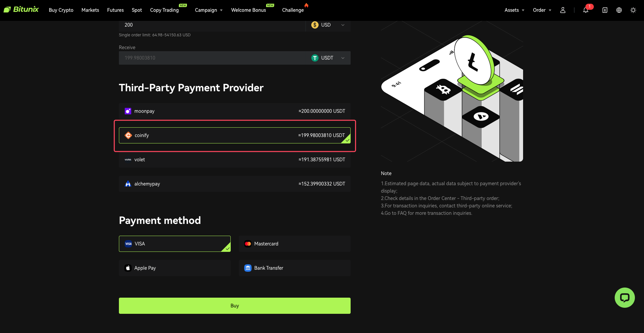Image resolution: width=644 pixels, height=333 pixels.
Task: Click the Payment method heading
Action: [160, 220]
